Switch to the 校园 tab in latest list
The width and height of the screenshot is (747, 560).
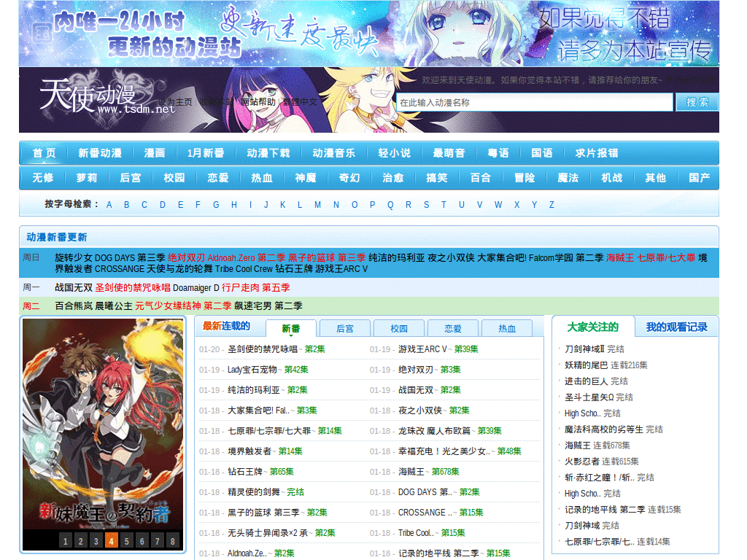coord(399,329)
